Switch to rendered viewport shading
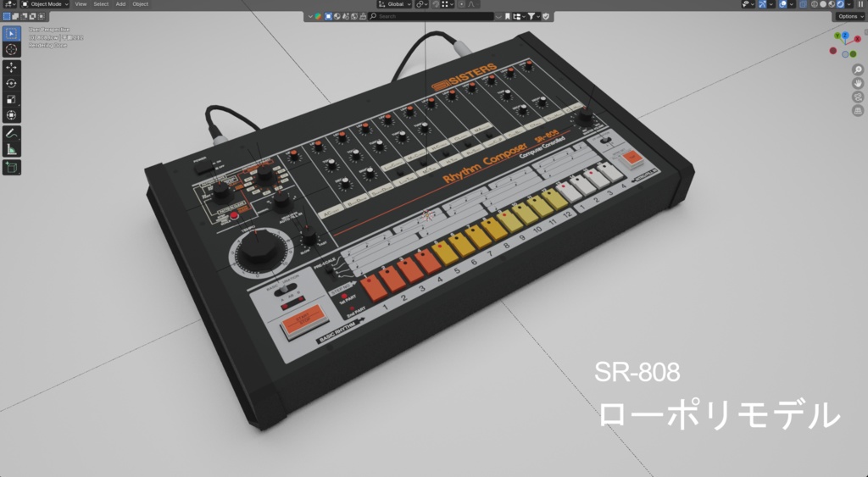Viewport: 868px width, 477px height. 840,4
